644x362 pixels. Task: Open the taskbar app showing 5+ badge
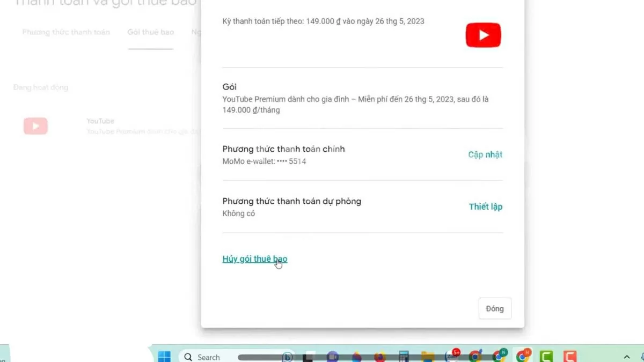click(452, 356)
